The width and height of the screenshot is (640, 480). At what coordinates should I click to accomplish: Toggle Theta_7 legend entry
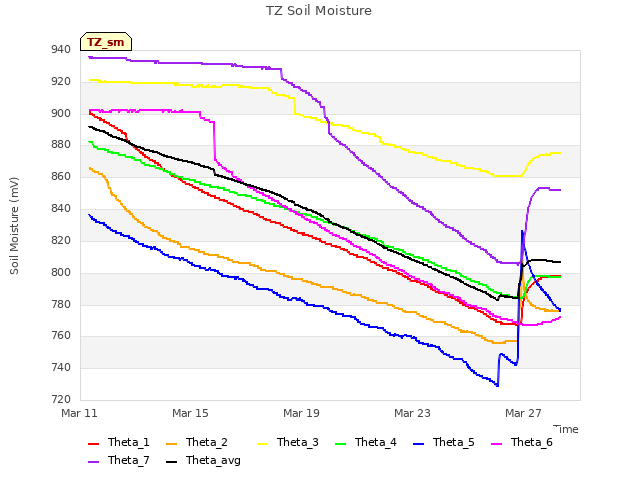(x=119, y=460)
